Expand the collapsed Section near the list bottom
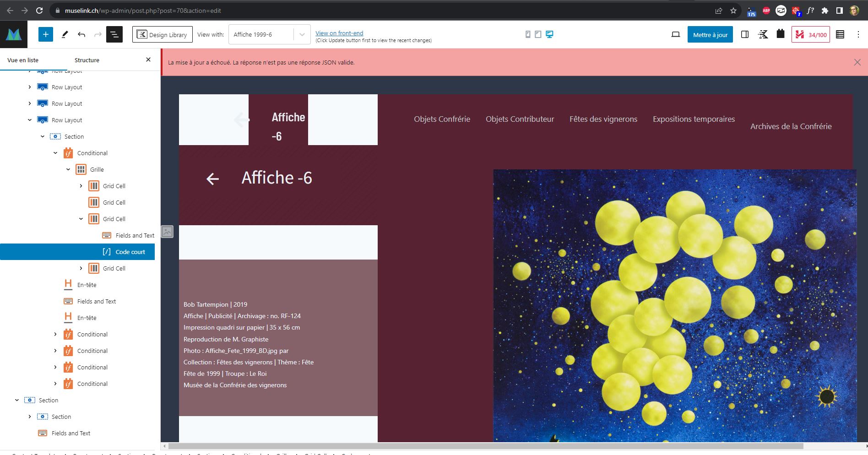Viewport: 868px width, 455px height. click(30, 417)
